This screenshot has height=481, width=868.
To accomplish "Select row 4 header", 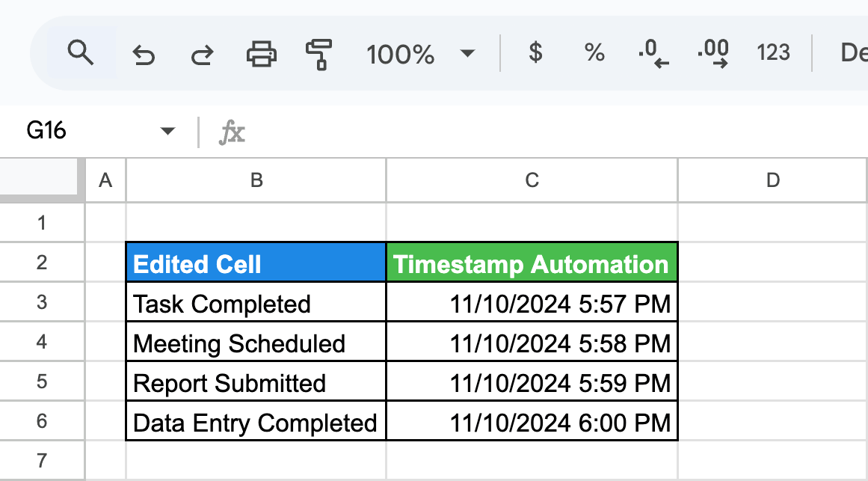I will tap(42, 341).
